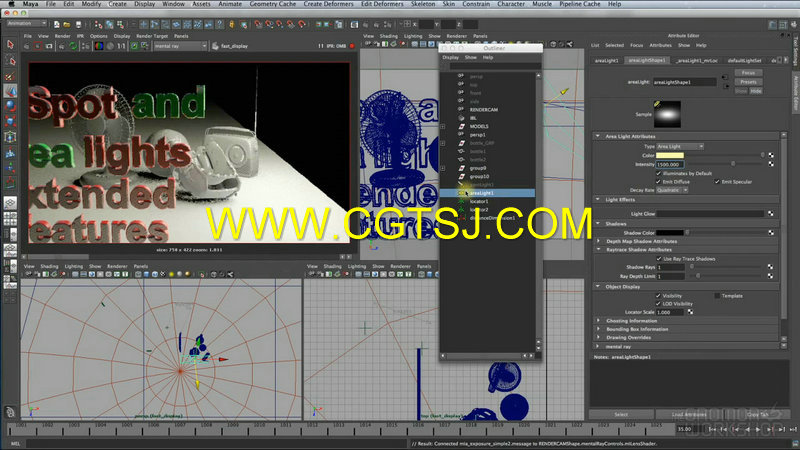The image size is (800, 450).
Task: Open the Animation menu set dropdown
Action: coord(27,23)
